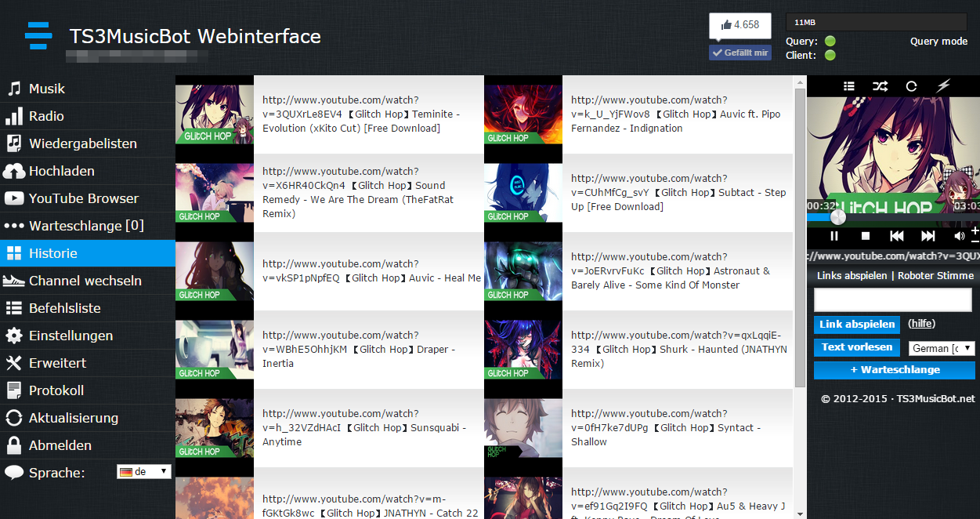980x519 pixels.
Task: Click the Facebook thumbs-up like count box
Action: 740,25
